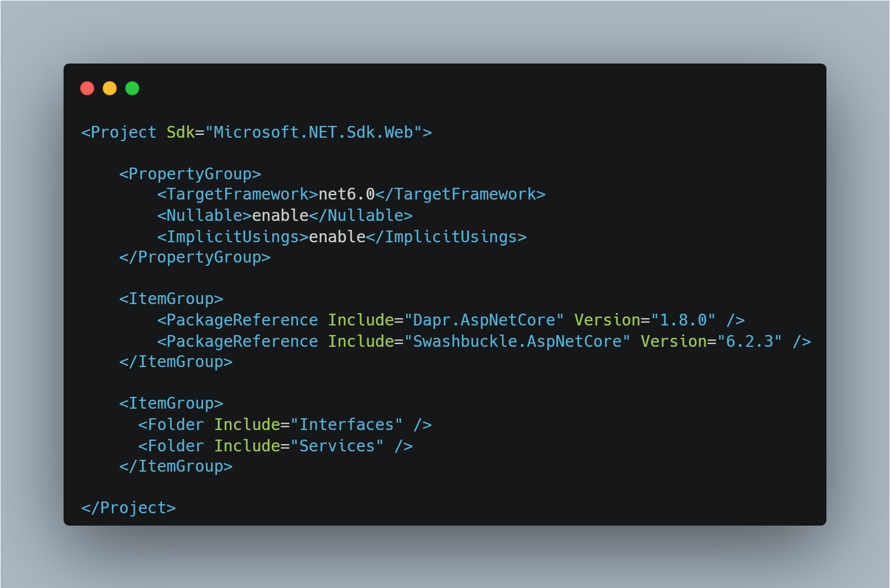The image size is (890, 588).
Task: Click the yellow minimize dot
Action: pyautogui.click(x=110, y=88)
